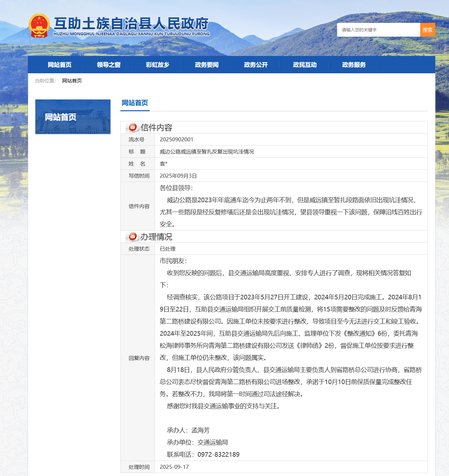449x476 pixels.
Task: Click the 已处理 processing status text
Action: tap(167, 249)
